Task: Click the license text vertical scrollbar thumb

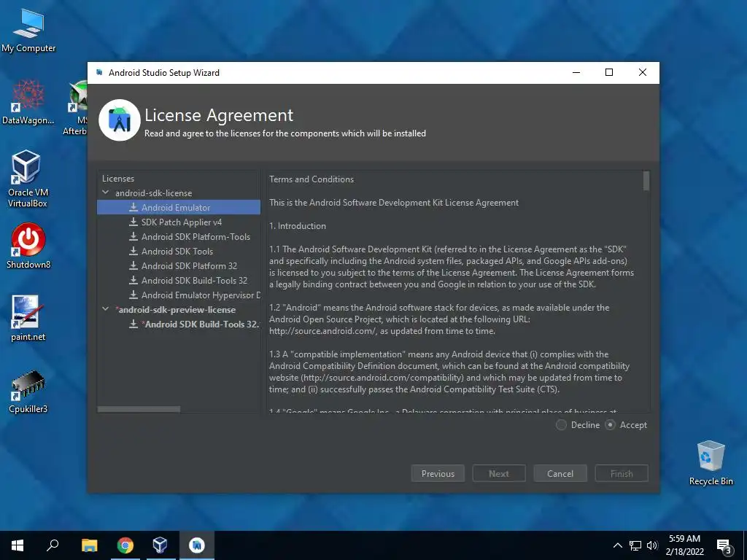Action: [646, 181]
